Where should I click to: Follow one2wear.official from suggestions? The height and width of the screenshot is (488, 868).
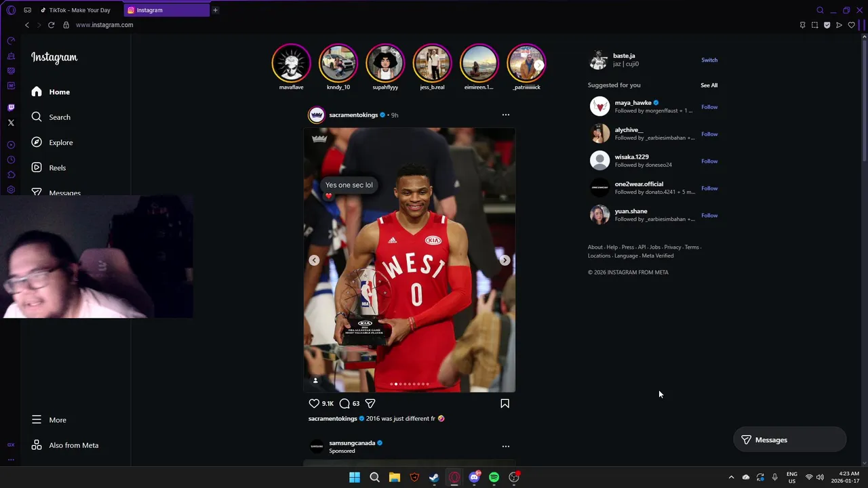(x=709, y=188)
